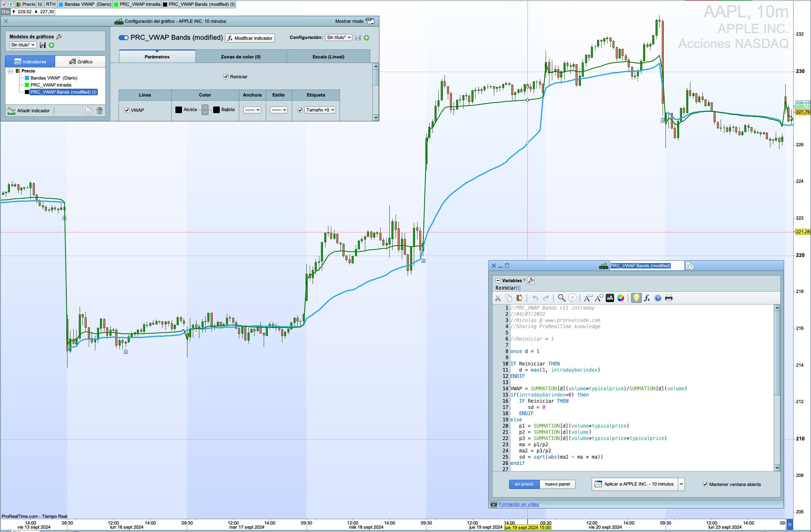
Task: Switch to the Gráfico tab
Action: pos(80,62)
